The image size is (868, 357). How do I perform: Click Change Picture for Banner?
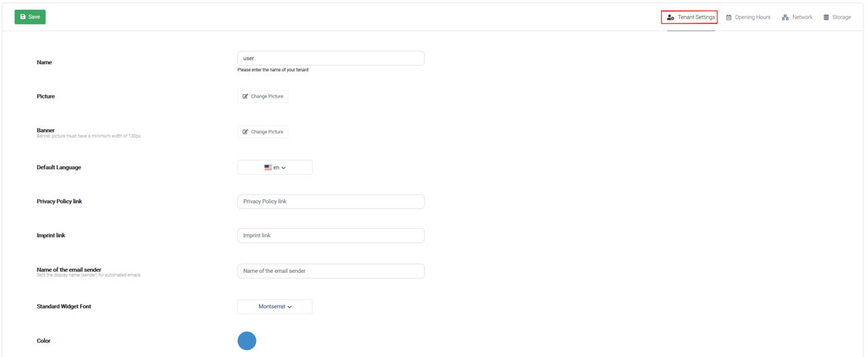tap(262, 131)
